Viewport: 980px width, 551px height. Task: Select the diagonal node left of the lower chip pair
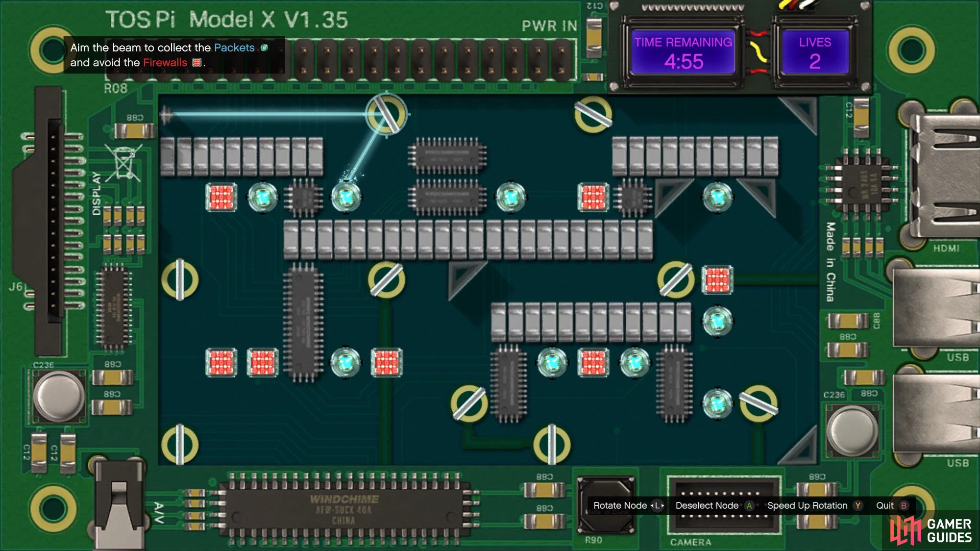(x=470, y=403)
